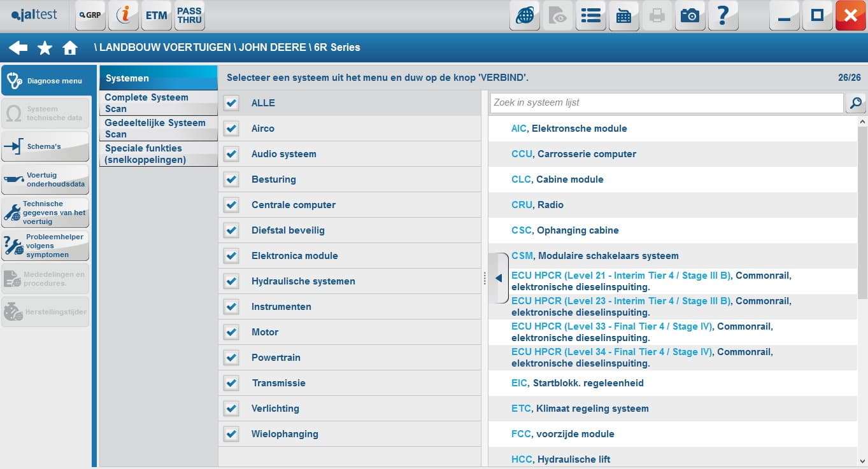Open the Schema's sidebar button
This screenshot has height=469, width=868.
45,146
